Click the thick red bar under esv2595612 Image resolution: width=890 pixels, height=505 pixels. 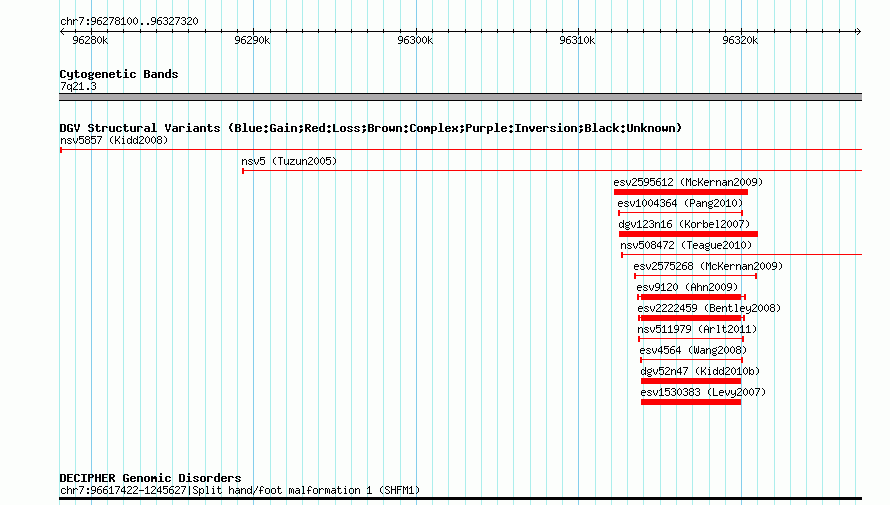[x=681, y=192]
